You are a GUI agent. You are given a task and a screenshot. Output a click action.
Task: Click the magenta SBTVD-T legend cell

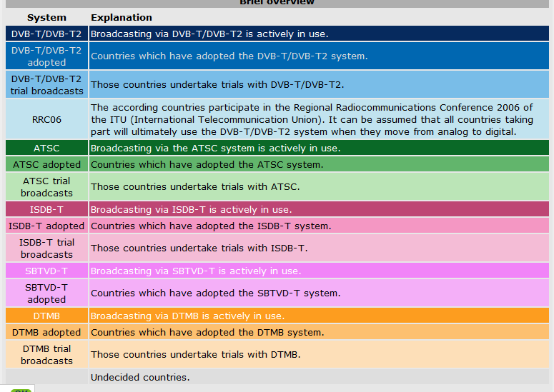click(46, 271)
